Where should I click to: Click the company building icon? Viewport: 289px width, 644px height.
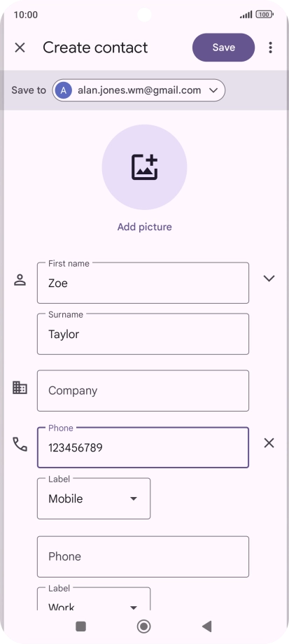(20, 387)
